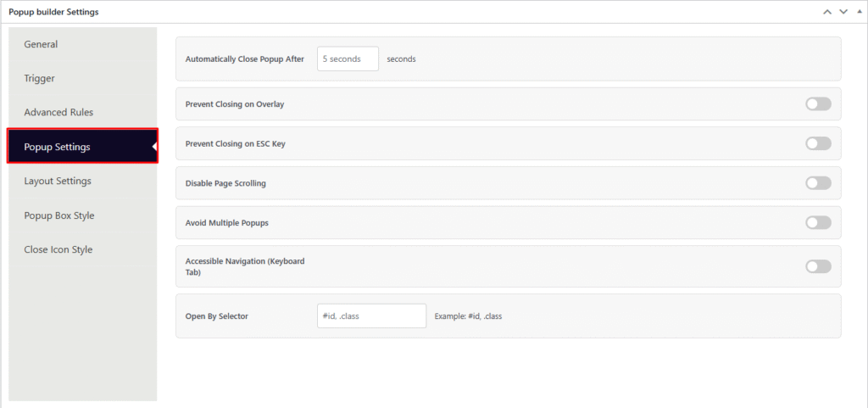Open the General settings tab
Screen dimensions: 868x408
point(41,44)
